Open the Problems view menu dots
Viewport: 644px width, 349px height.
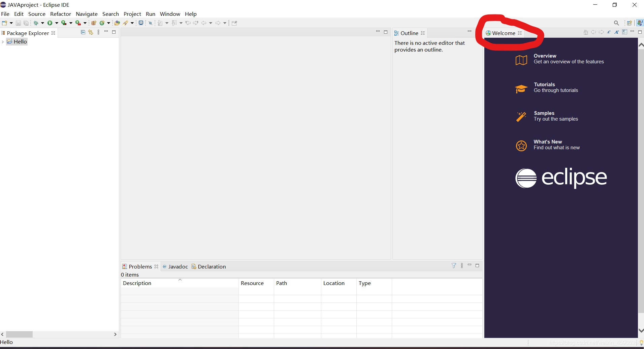click(462, 265)
